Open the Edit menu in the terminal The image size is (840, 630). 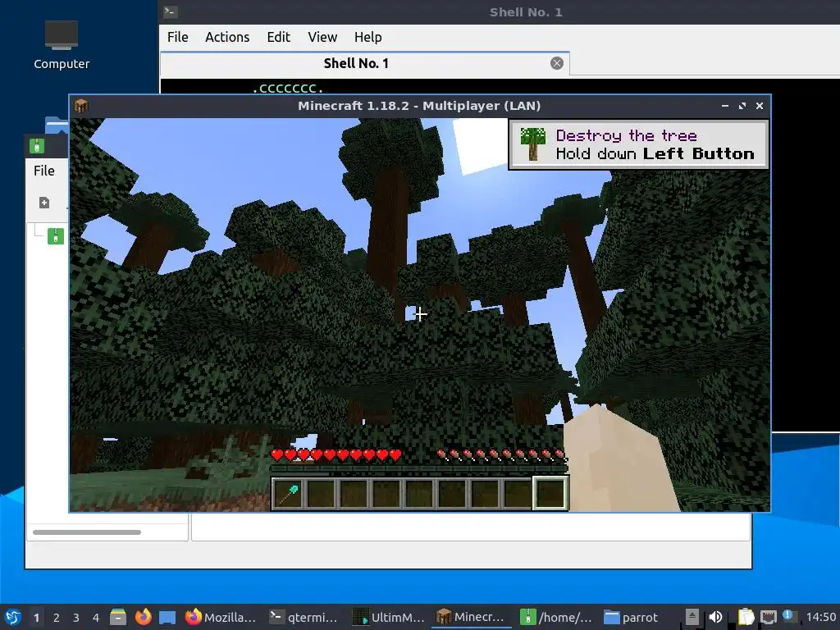(279, 37)
